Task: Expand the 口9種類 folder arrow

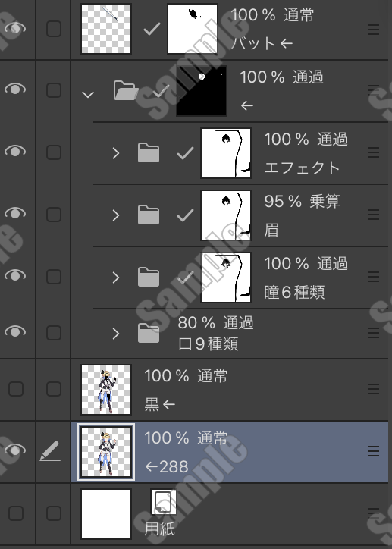Action: [116, 334]
